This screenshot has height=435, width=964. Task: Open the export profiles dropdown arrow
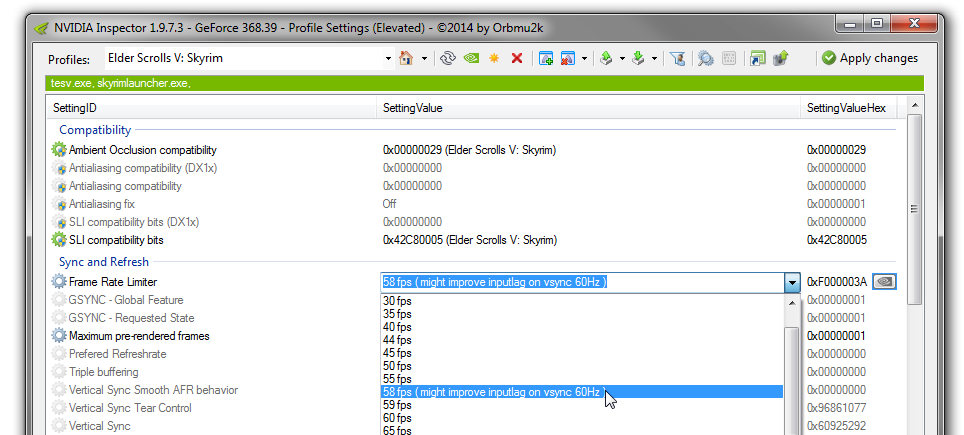tap(622, 58)
